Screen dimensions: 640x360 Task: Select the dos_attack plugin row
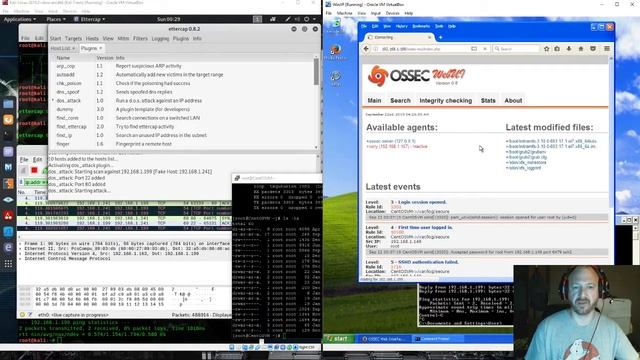(x=183, y=100)
